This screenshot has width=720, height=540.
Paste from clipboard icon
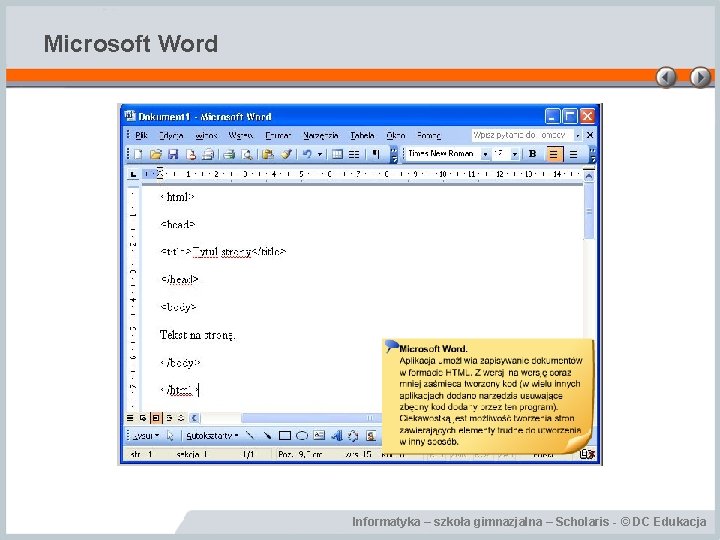(x=268, y=154)
